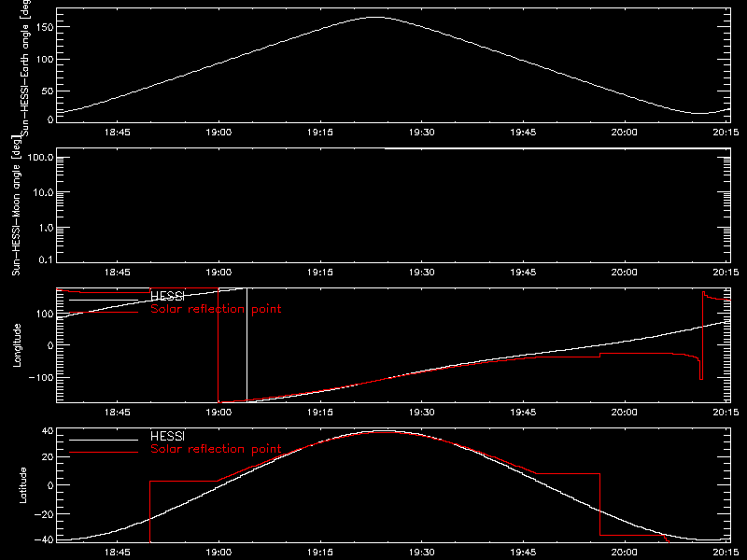
Task: Click 20 tick label on Latitude axis
Action: click(48, 457)
